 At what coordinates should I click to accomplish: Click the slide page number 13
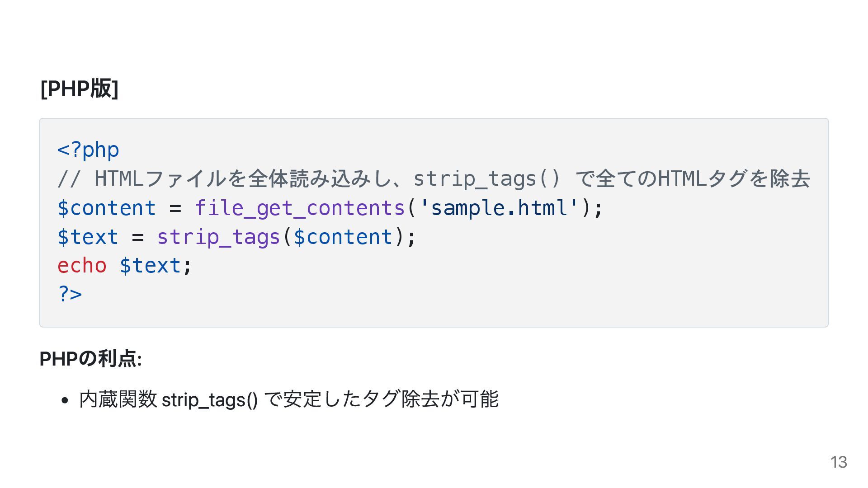(839, 462)
